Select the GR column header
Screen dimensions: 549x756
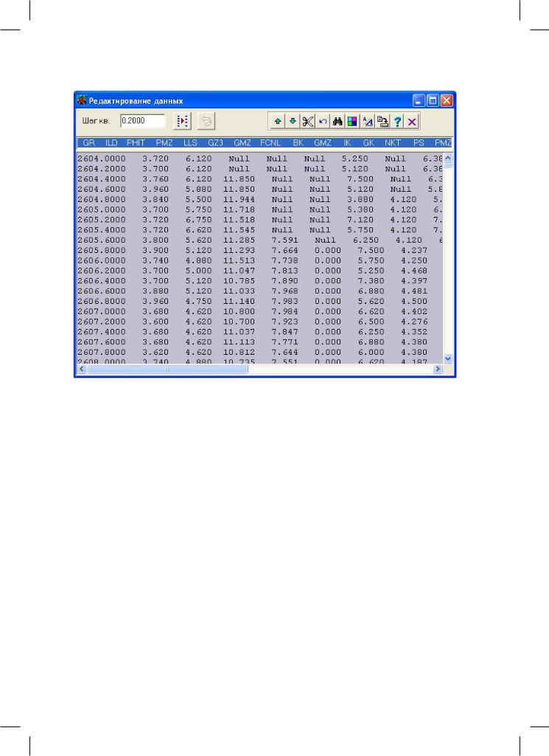coord(88,142)
